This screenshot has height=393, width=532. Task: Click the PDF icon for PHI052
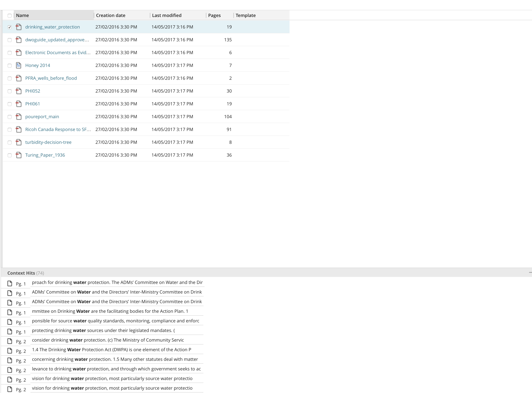click(x=19, y=91)
